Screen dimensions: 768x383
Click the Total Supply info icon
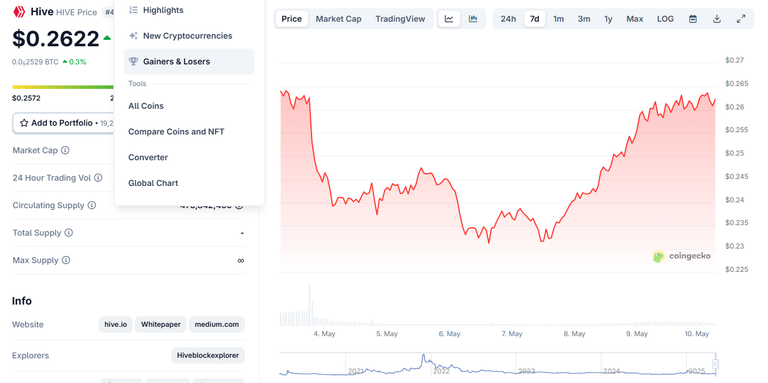pos(69,233)
